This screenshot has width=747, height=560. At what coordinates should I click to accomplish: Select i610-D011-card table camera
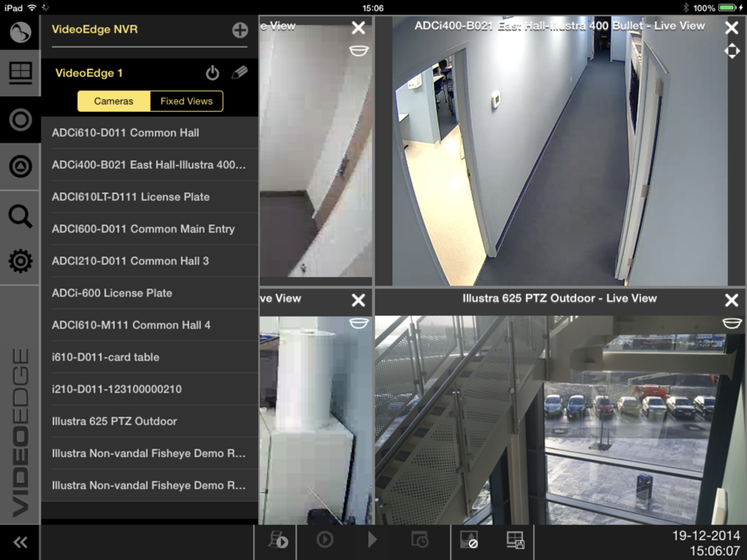click(x=149, y=357)
